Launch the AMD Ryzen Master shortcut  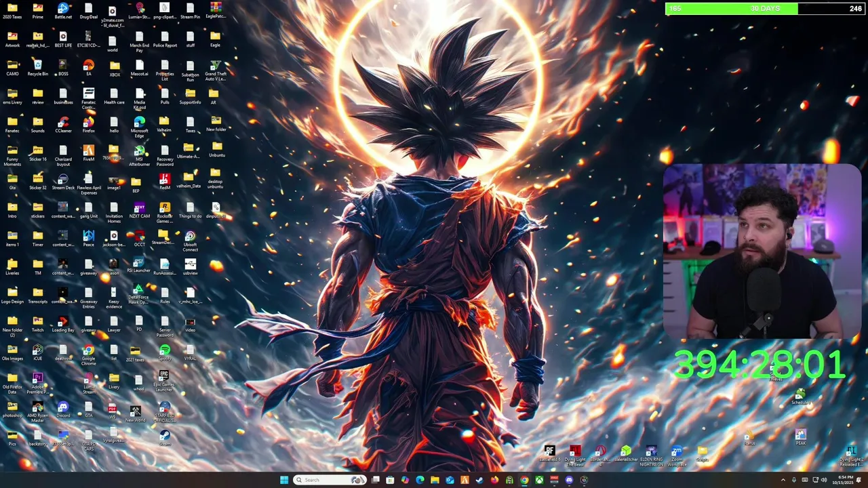[x=37, y=412]
